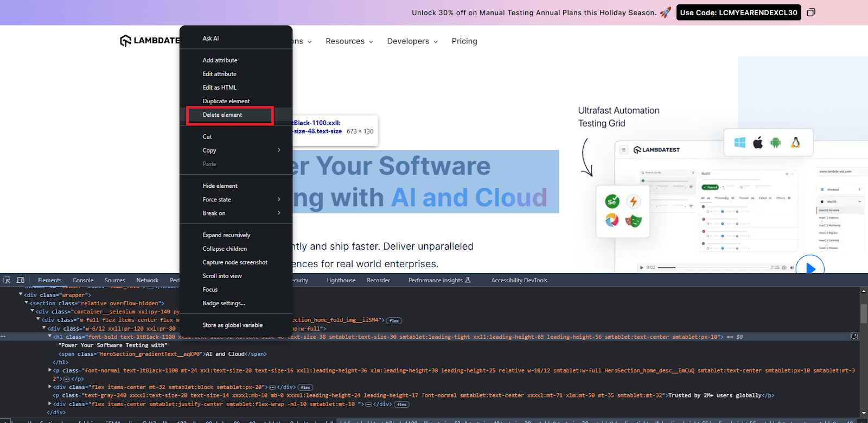
Task: Expand the div flex items-center mt-32 node
Action: point(50,387)
